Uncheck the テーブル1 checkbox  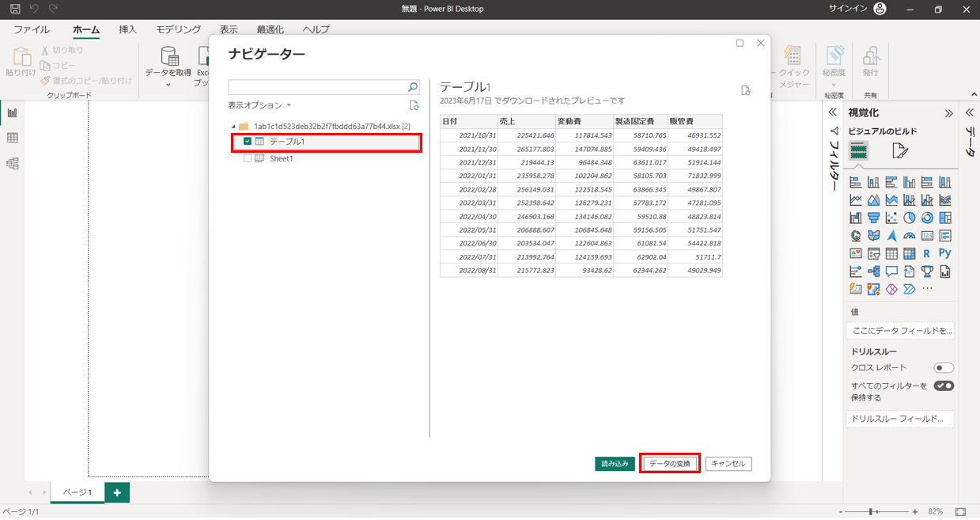coord(248,142)
